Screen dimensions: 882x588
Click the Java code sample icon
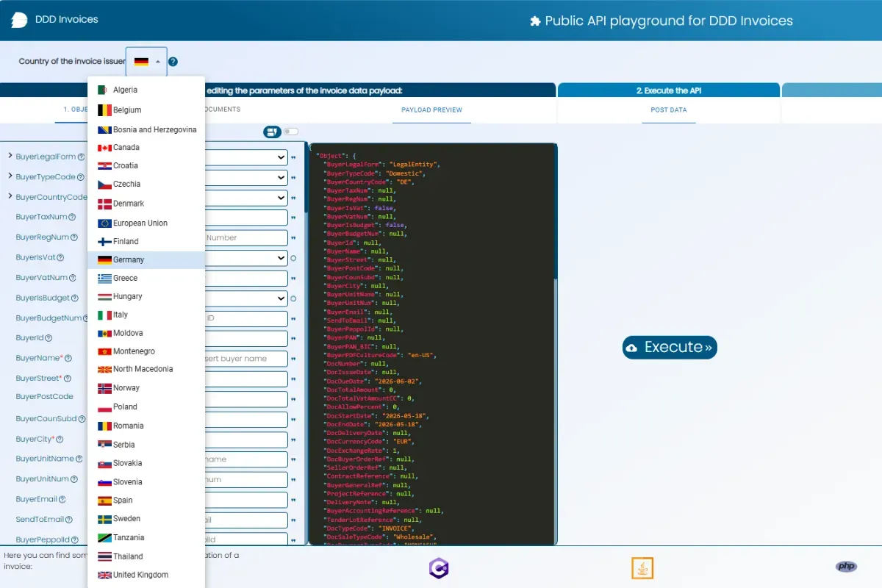(x=642, y=567)
